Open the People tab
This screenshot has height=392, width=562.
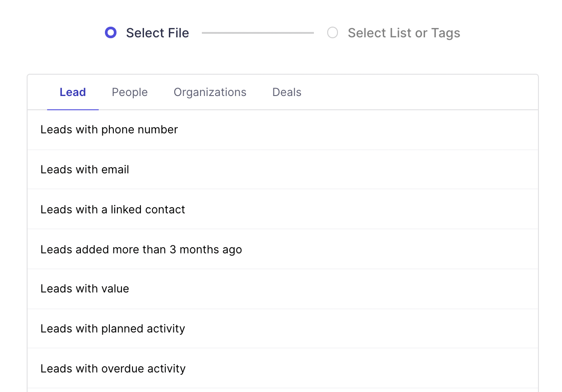(x=130, y=92)
